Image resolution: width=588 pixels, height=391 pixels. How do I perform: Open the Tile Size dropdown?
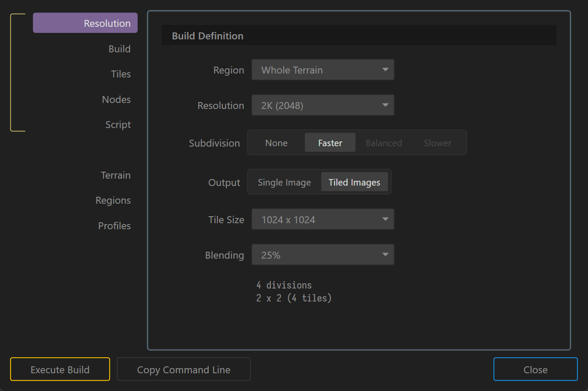(x=323, y=220)
